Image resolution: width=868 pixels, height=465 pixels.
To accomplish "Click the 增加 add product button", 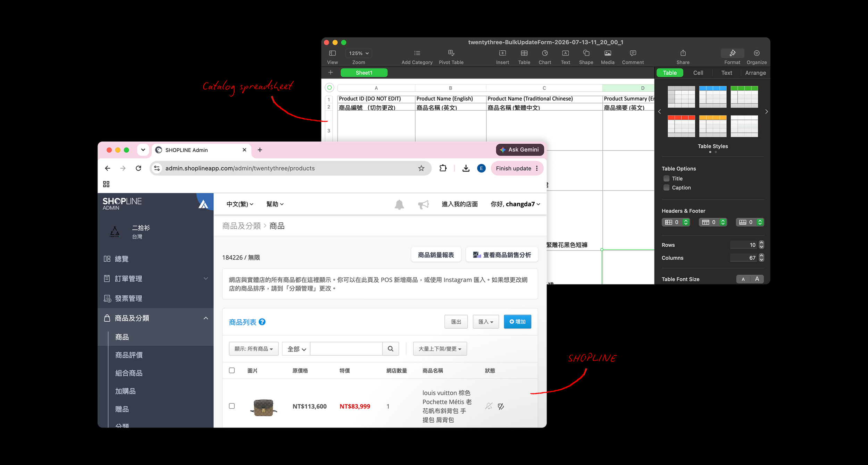I will click(517, 322).
